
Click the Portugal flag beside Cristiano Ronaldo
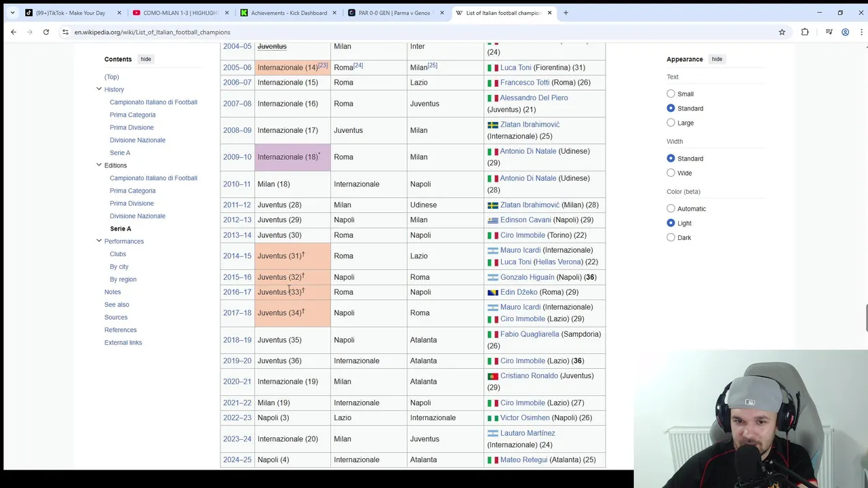[493, 376]
